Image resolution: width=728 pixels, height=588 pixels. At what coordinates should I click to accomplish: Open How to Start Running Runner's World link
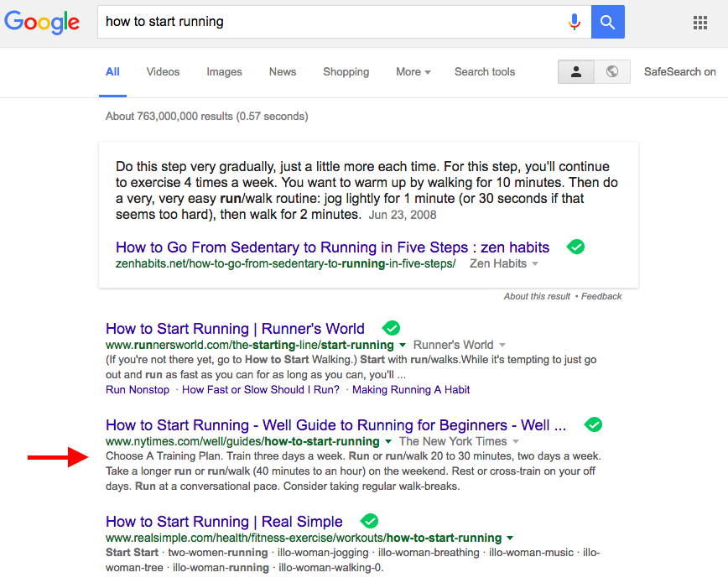coord(235,328)
